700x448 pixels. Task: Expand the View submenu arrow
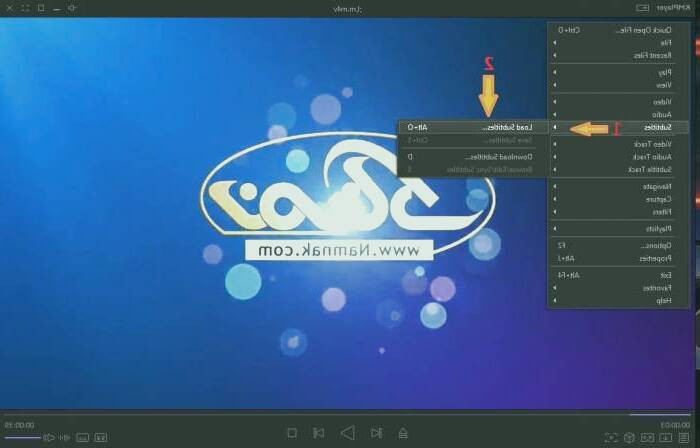(x=554, y=85)
